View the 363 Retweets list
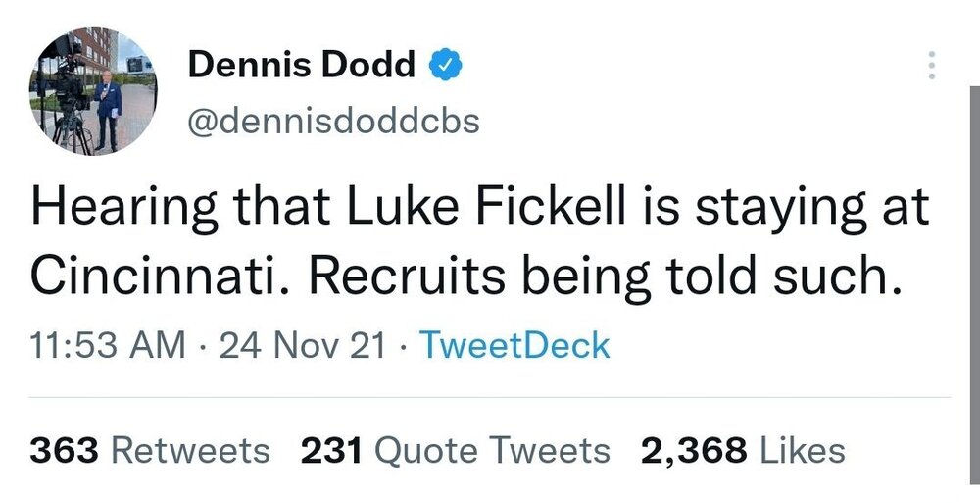 click(149, 450)
